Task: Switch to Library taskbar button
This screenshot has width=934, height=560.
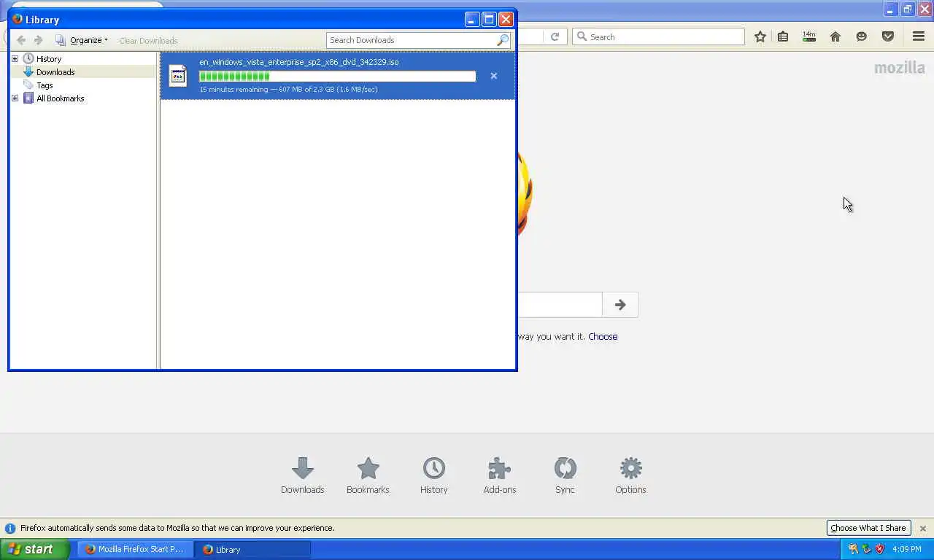Action: (252, 549)
